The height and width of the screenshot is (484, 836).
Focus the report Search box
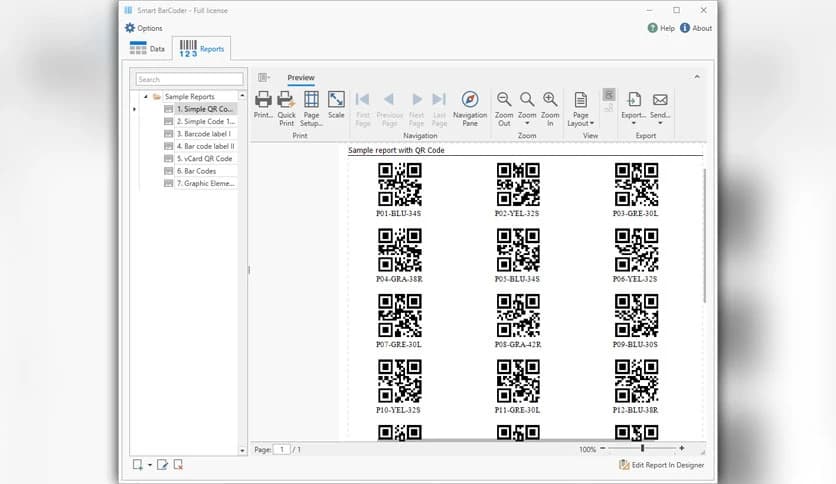pos(189,79)
